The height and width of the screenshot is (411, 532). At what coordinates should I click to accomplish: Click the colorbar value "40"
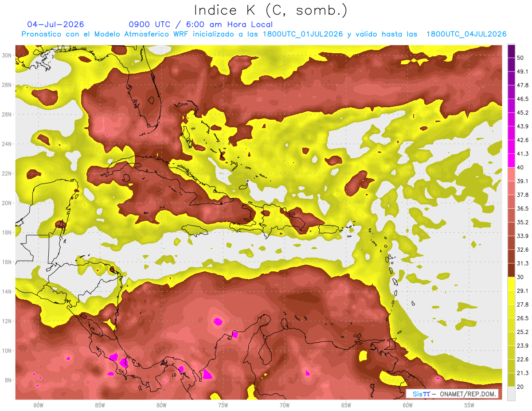pyautogui.click(x=521, y=168)
